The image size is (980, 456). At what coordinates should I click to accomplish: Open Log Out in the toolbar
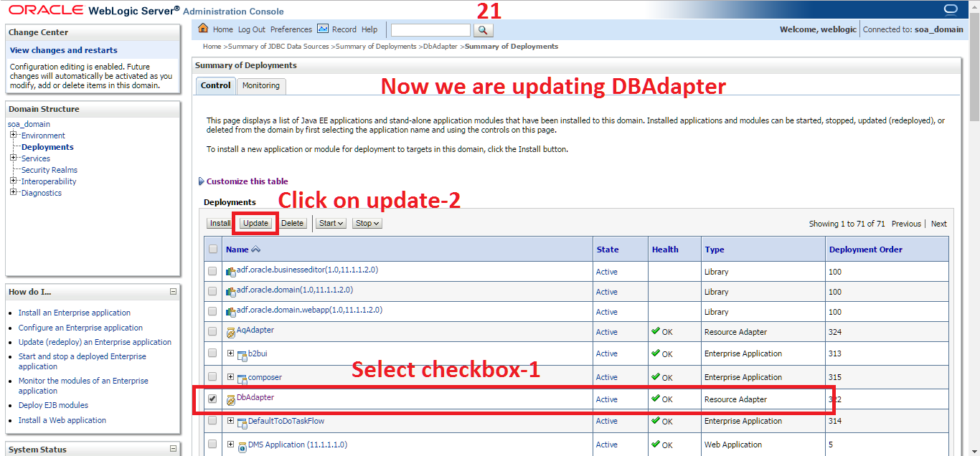tap(252, 29)
